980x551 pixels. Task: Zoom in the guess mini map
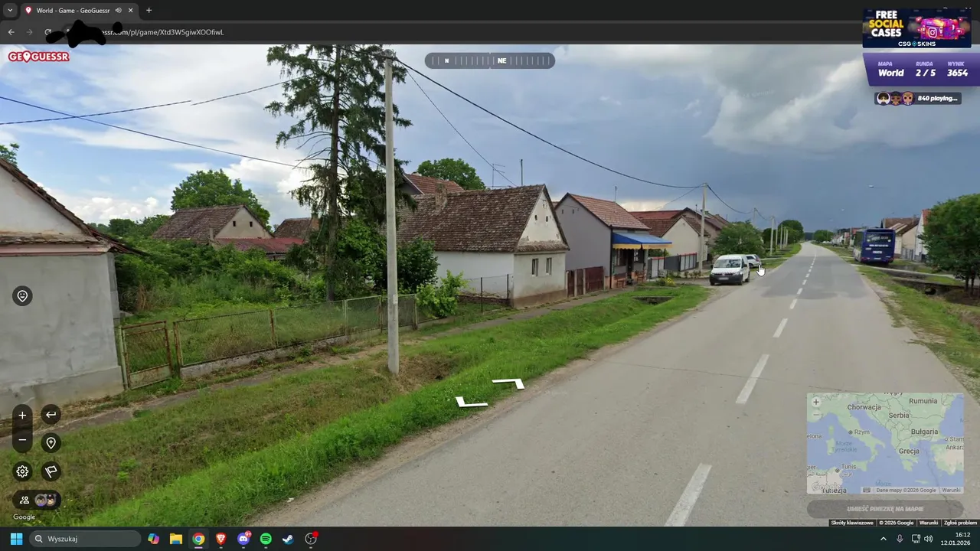pos(816,402)
